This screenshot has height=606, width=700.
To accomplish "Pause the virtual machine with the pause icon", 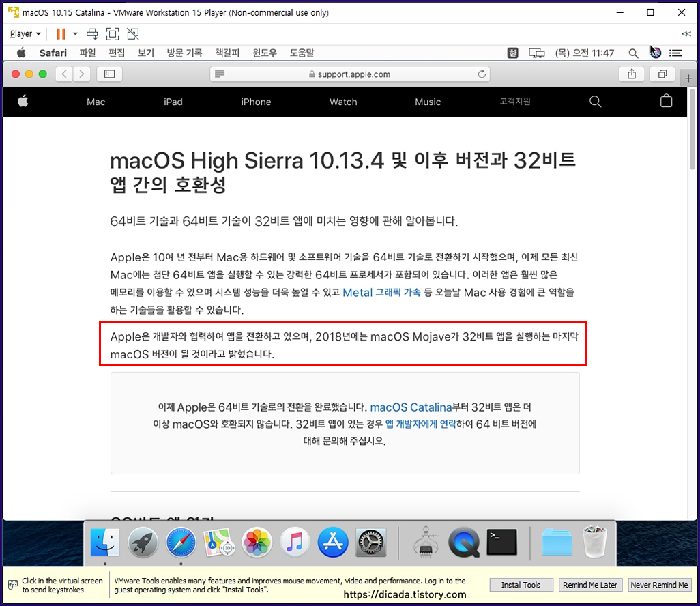I will [61, 34].
